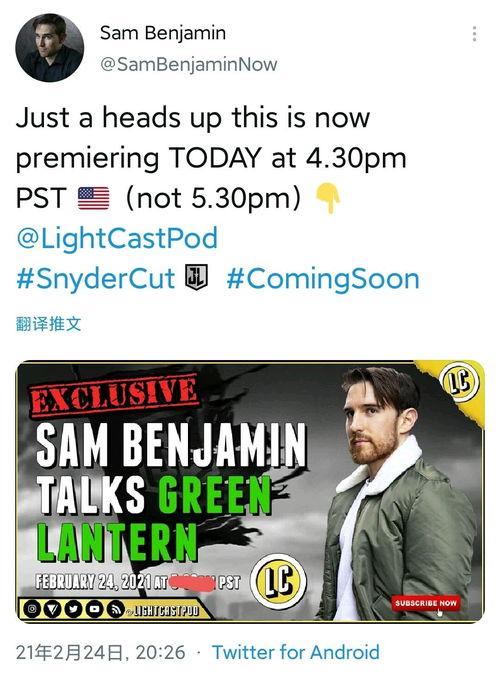Click the Justice League JL emoji icon
Viewport: 500px width, 678px height.
197,277
